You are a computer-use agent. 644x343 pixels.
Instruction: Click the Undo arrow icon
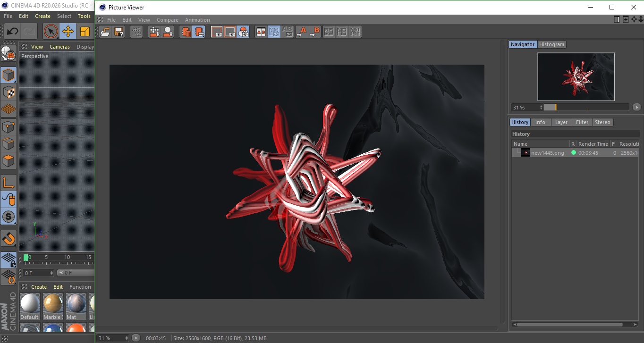tap(12, 32)
